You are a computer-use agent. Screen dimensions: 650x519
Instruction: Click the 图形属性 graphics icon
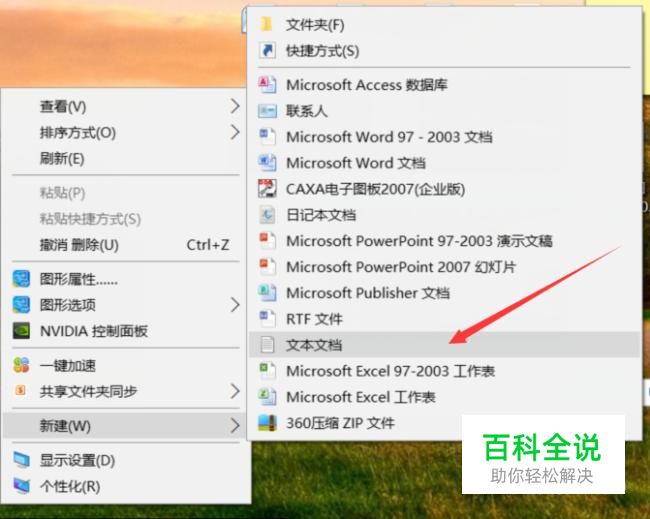tap(21, 279)
